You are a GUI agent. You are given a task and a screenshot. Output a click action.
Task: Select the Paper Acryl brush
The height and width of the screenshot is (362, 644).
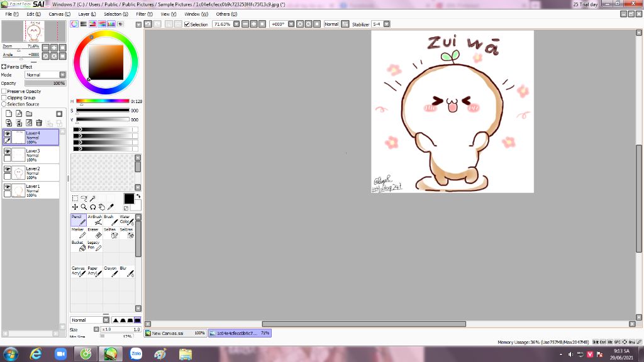(94, 271)
